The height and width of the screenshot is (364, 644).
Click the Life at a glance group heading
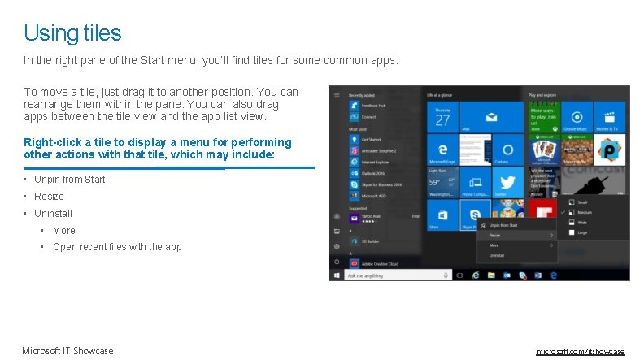(x=439, y=95)
